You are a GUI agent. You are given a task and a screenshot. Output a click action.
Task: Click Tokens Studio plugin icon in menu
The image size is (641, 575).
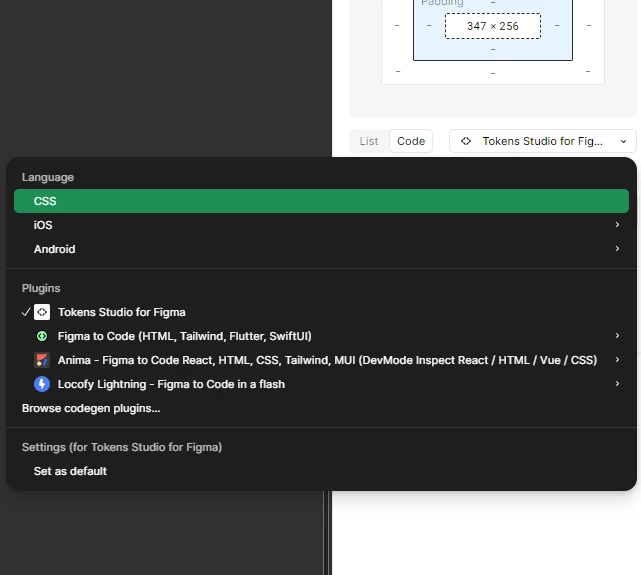[42, 312]
